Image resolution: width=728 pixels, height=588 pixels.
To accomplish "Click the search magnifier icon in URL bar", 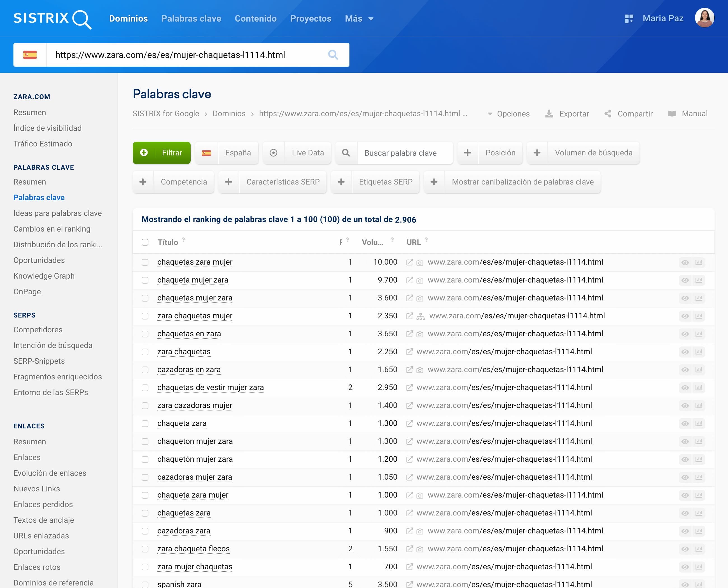I will click(333, 55).
